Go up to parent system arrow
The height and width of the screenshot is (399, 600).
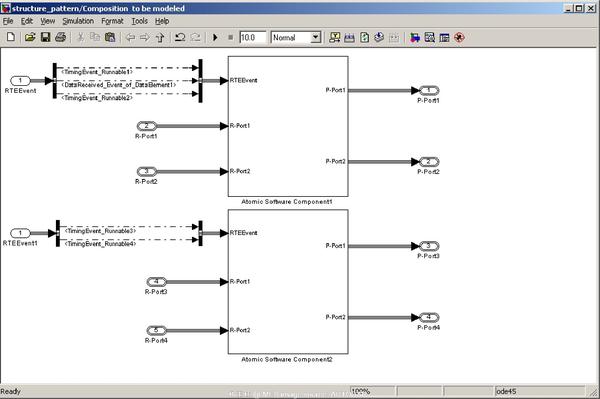pos(160,37)
